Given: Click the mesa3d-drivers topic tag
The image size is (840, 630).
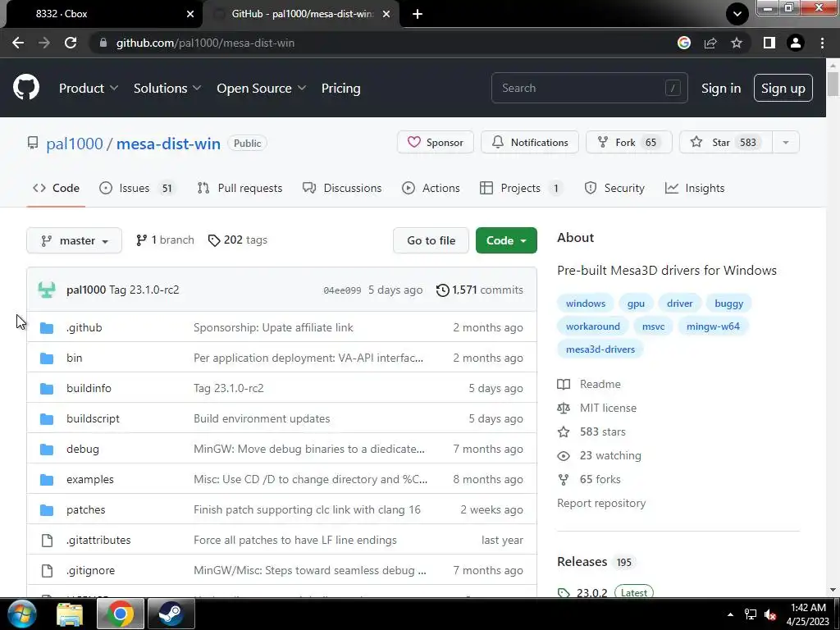Looking at the screenshot, I should coord(600,349).
